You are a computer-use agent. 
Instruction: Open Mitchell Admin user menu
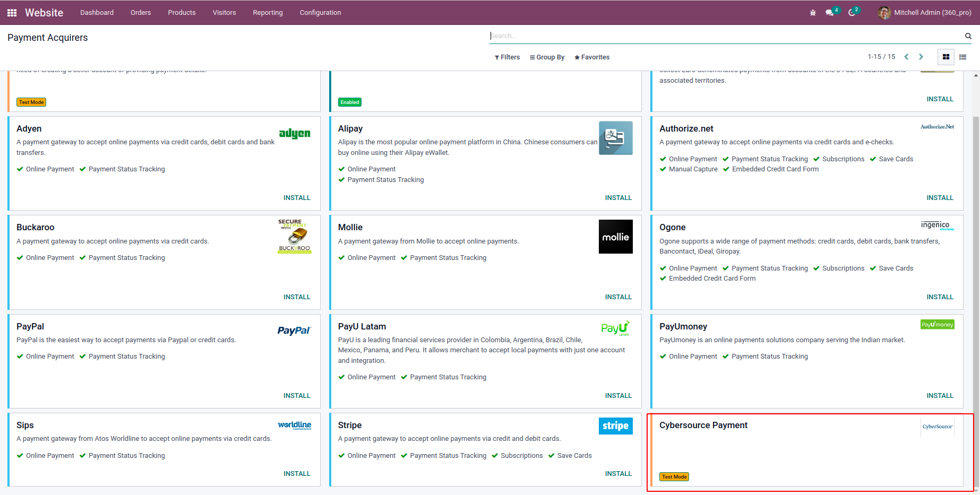pos(925,13)
